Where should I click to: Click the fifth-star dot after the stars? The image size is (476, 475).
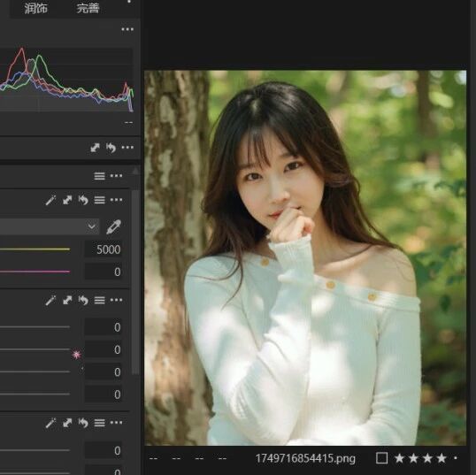(x=456, y=457)
